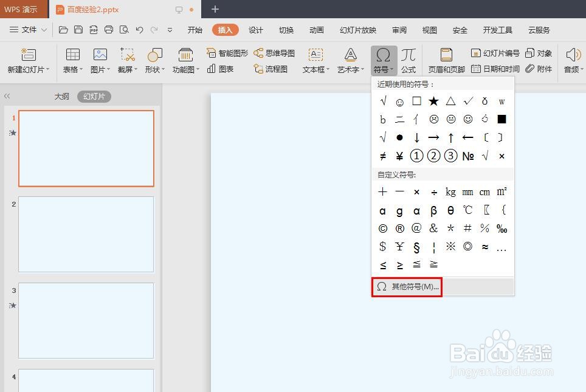Switch to the 幻灯片放映 ribbon tab

pos(358,30)
